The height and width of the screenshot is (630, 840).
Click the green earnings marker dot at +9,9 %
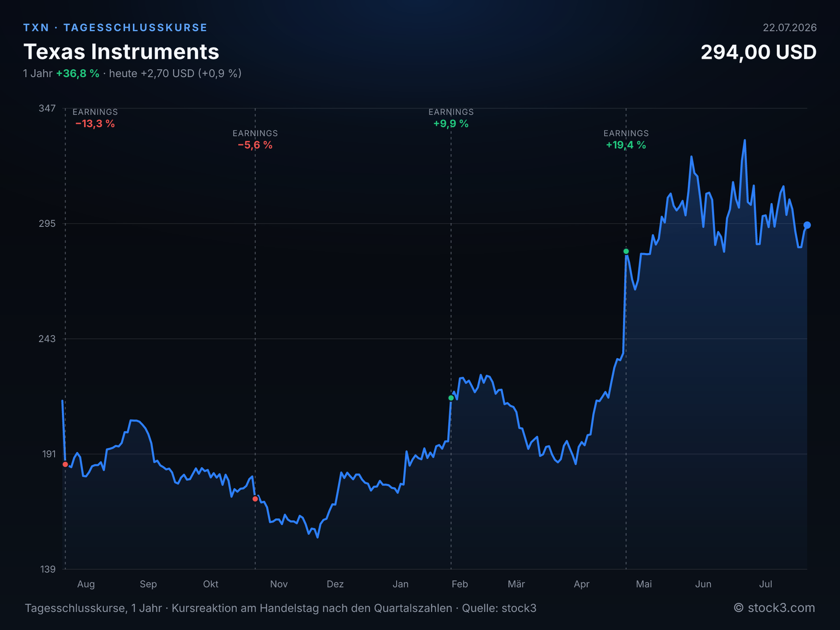451,398
